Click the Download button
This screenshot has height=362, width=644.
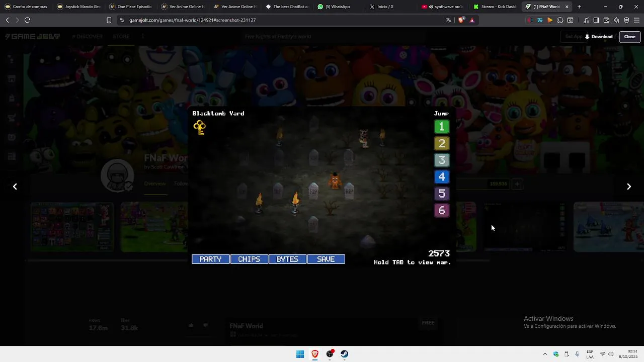[x=598, y=37]
